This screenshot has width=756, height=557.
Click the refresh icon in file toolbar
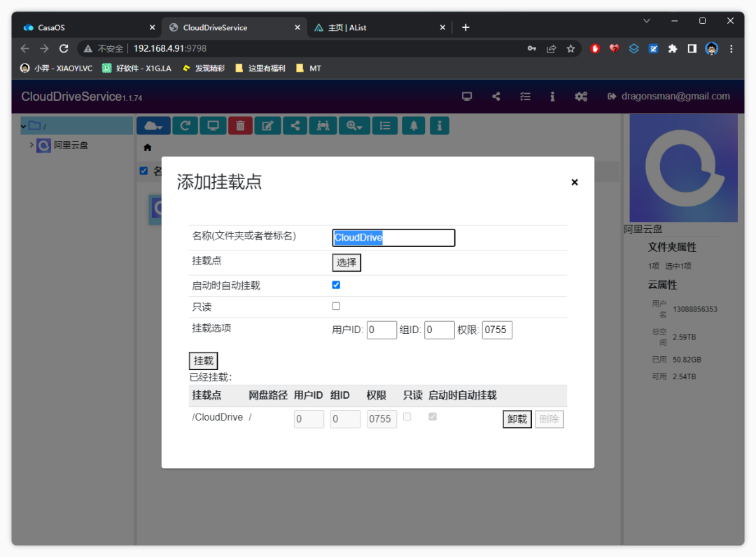pos(185,126)
